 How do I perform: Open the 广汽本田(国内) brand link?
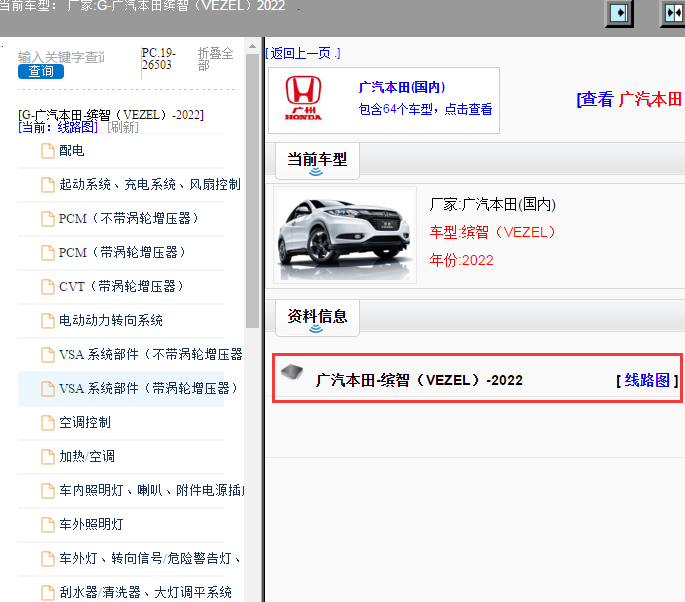click(x=402, y=87)
